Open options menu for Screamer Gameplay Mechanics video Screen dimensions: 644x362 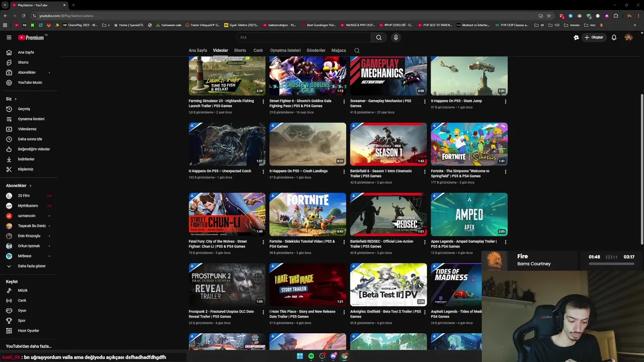(425, 102)
